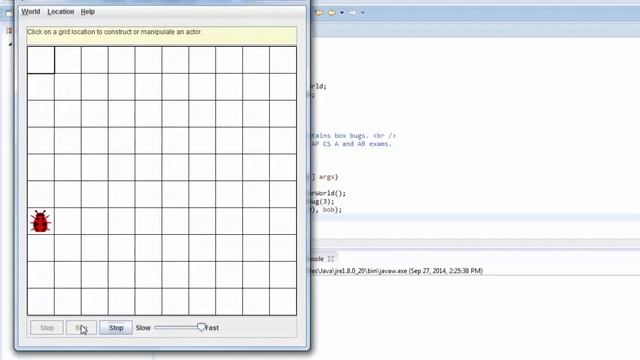Viewport: 640px width, 360px height.
Task: Open the World menu
Action: click(31, 12)
